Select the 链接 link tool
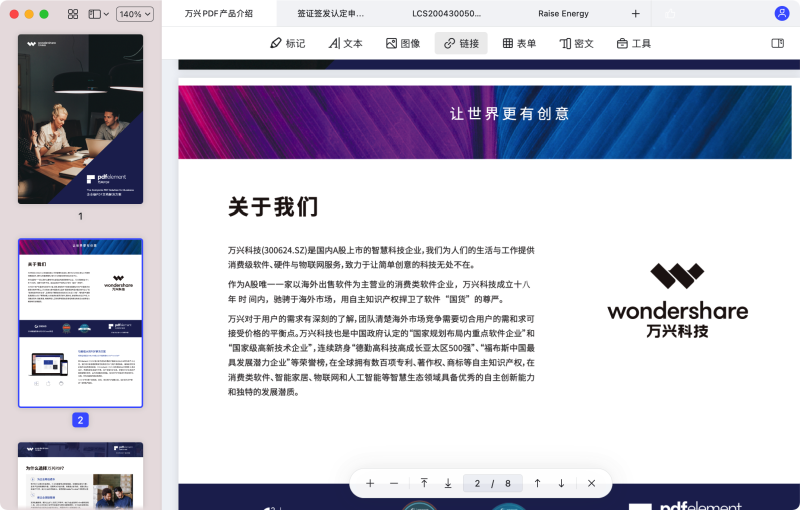Screen dimensions: 800x510 461,43
